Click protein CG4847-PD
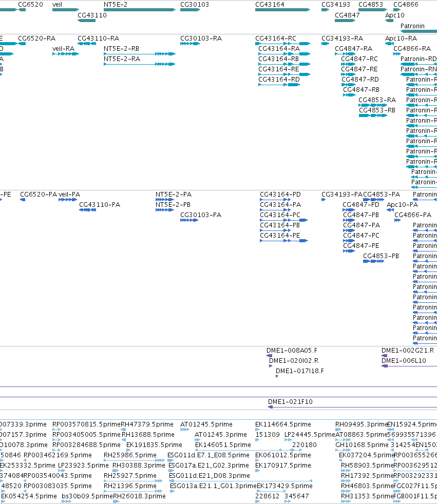The width and height of the screenshot is (437, 504). 349,210
